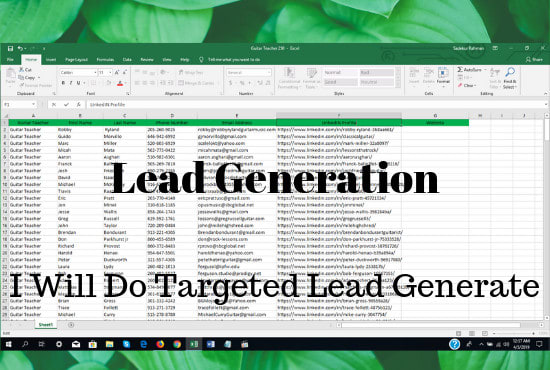Switch to the Review tab

pos(147,60)
